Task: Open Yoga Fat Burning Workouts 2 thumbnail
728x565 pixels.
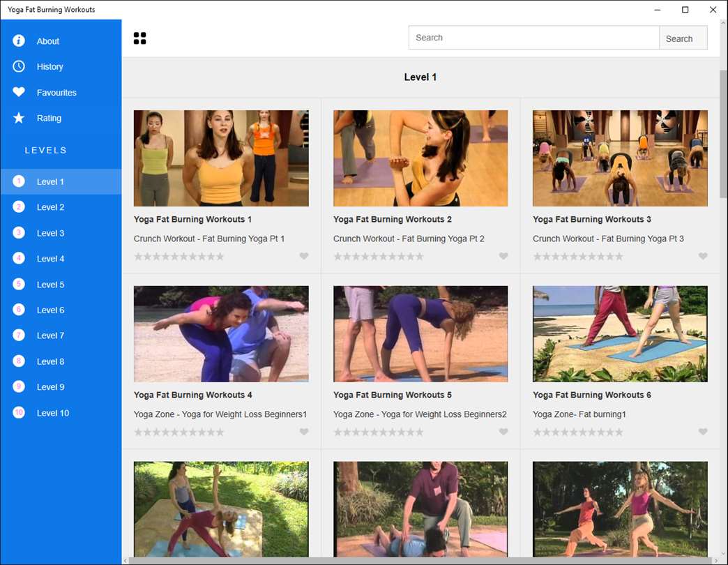Action: (420, 158)
